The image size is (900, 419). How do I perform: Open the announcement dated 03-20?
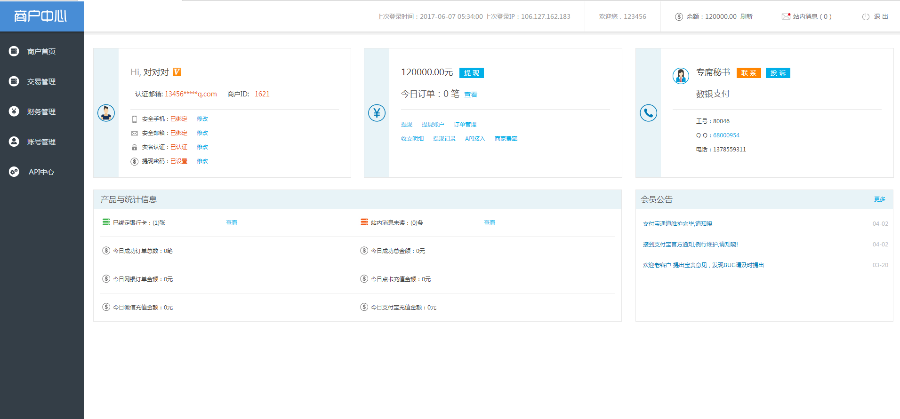point(703,265)
